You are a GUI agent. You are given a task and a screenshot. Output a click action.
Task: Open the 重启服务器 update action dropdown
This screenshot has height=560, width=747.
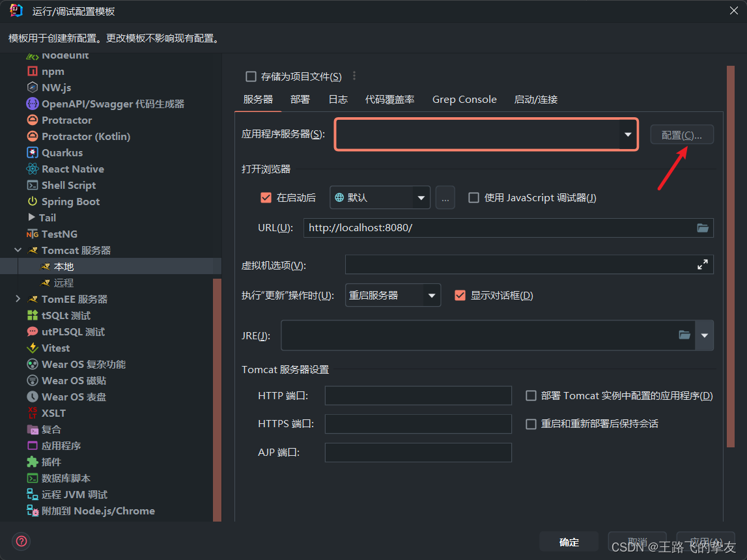coord(432,295)
